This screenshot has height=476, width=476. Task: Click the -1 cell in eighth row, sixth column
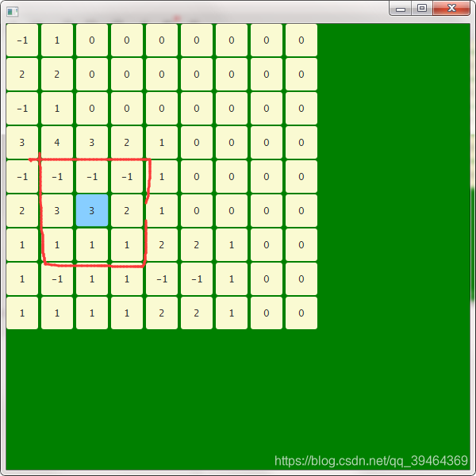(197, 278)
